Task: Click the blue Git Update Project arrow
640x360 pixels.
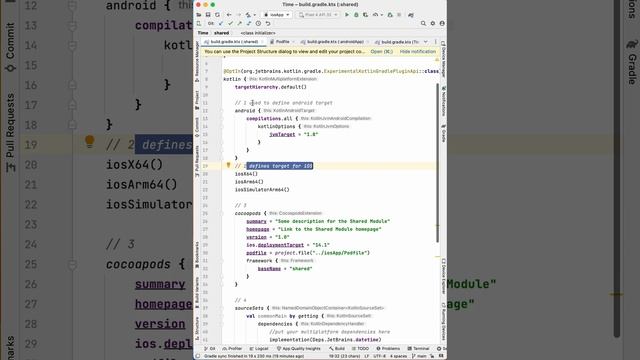Action: (221, 24)
